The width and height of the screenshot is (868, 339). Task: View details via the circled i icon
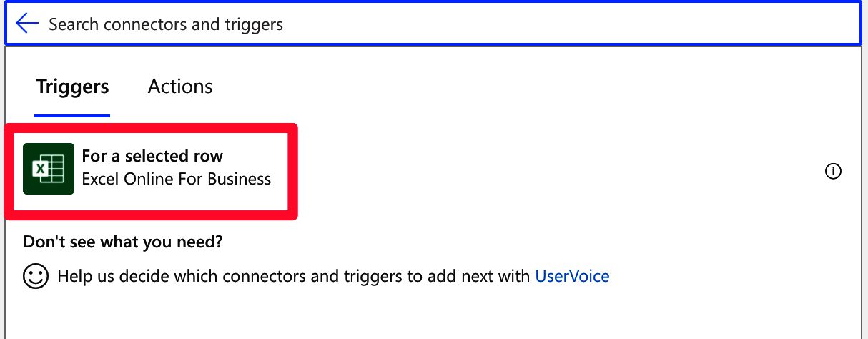pyautogui.click(x=833, y=171)
